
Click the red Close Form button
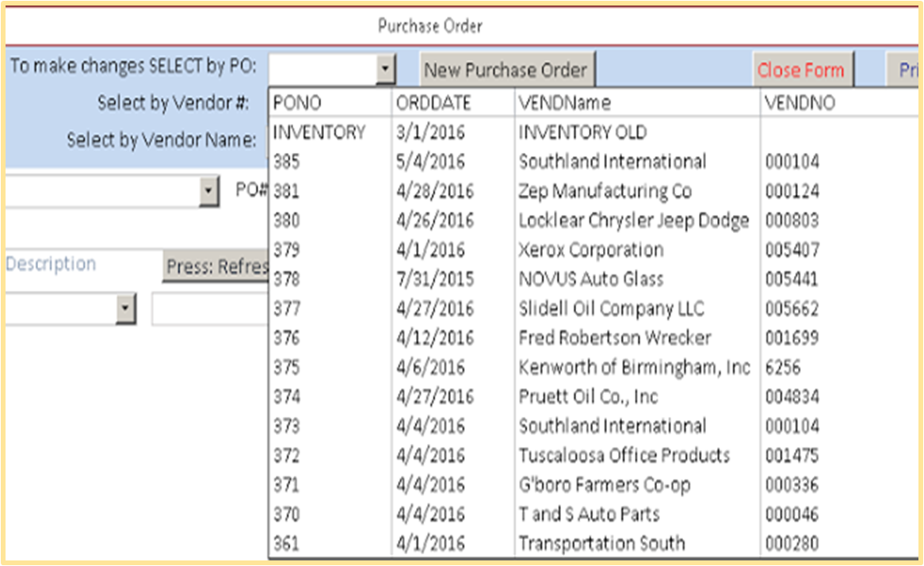[803, 70]
